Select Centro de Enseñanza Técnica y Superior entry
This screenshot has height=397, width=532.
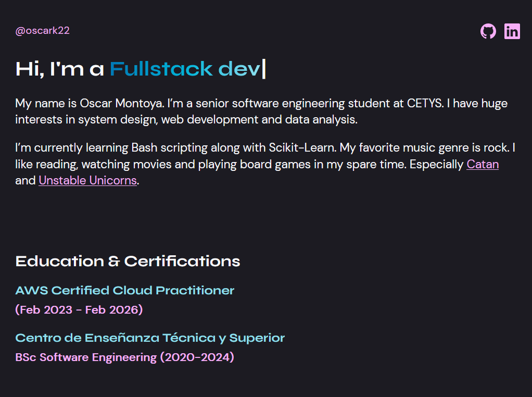(150, 338)
